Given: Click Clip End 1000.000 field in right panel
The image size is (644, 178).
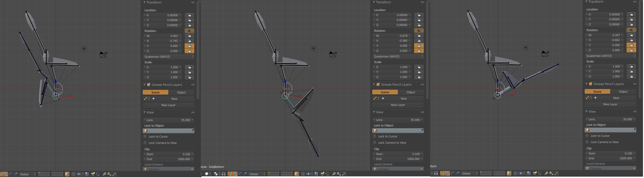Looking at the screenshot, I should [610, 158].
